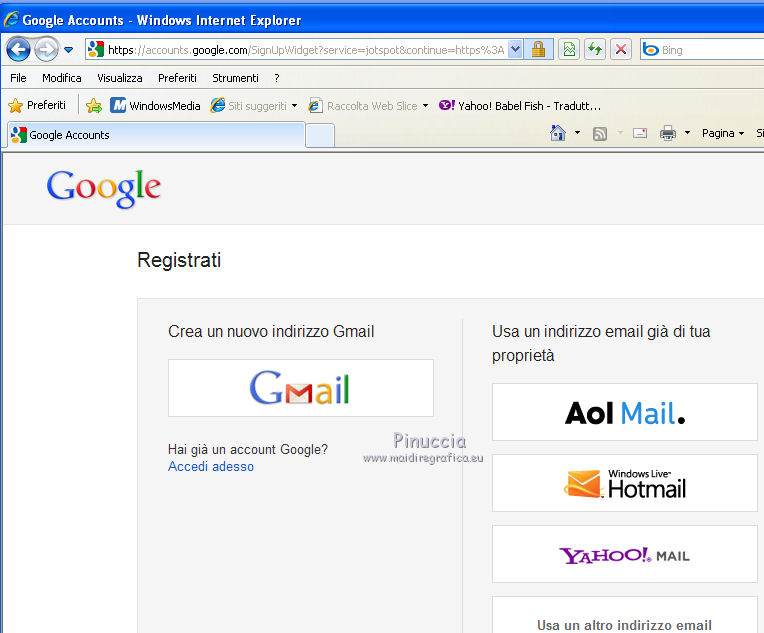This screenshot has width=764, height=633.
Task: Go back with the browser Back arrow
Action: (19, 49)
